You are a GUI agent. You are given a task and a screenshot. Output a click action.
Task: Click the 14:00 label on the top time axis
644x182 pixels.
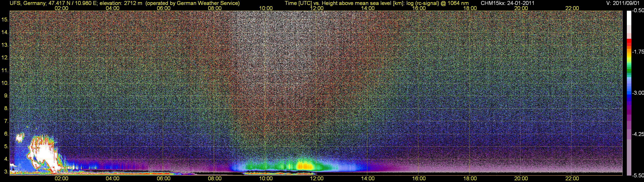coord(368,8)
